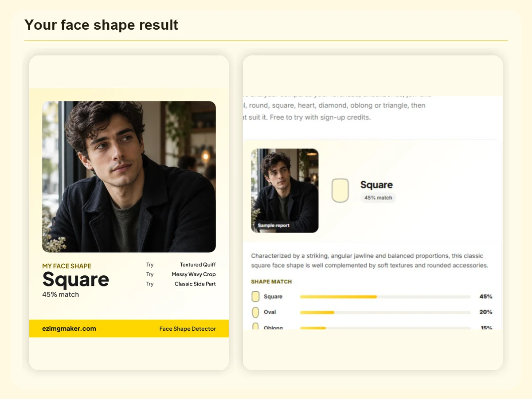Select the Oval shape icon in Shape Match
The width and height of the screenshot is (532, 399).
tap(255, 312)
